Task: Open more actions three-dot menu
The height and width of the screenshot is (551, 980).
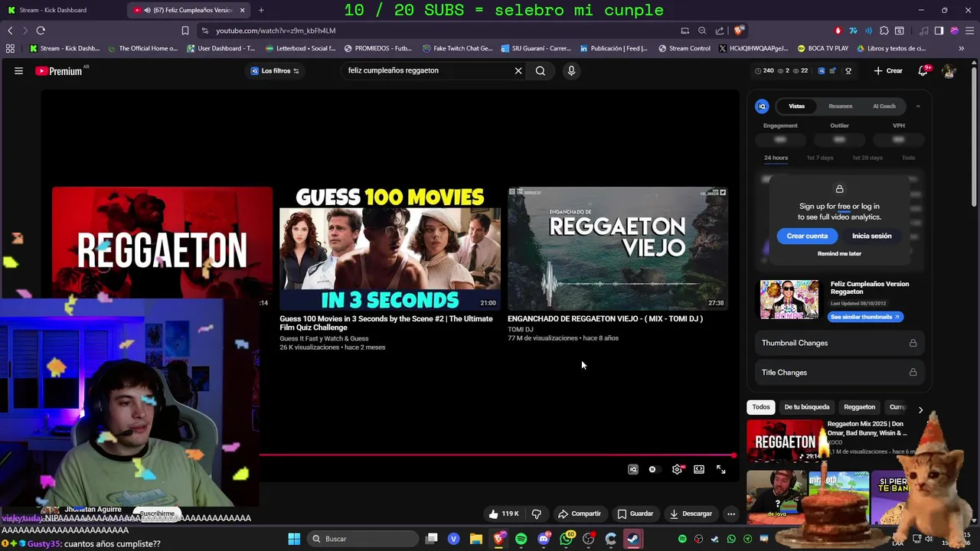Action: 731,514
